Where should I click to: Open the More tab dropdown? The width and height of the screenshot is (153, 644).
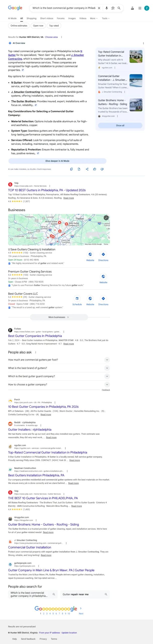[93, 18]
